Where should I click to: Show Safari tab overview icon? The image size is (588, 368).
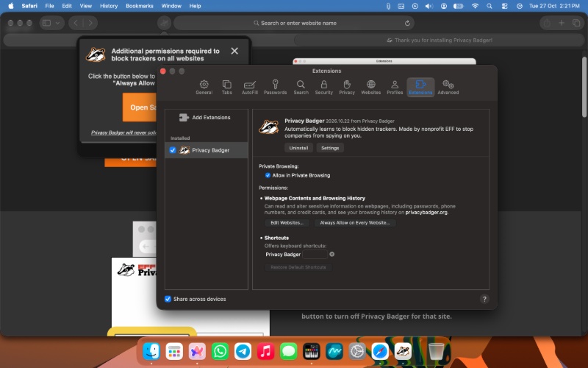pos(576,23)
